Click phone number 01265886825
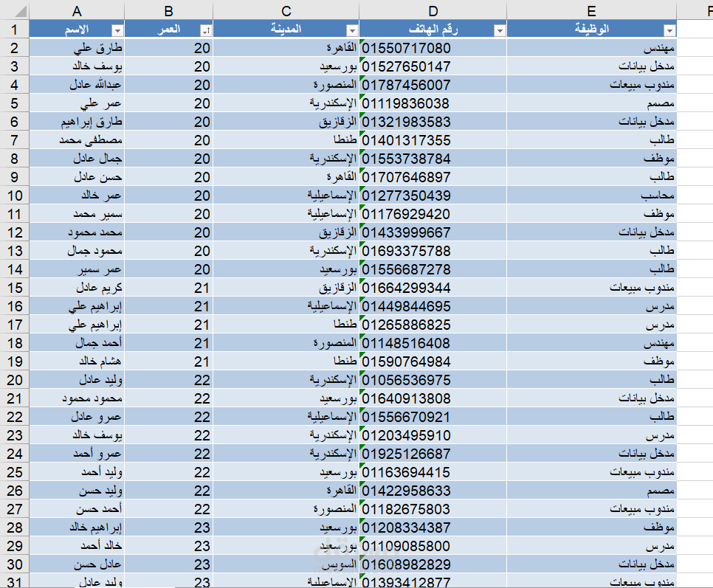 coord(433,325)
